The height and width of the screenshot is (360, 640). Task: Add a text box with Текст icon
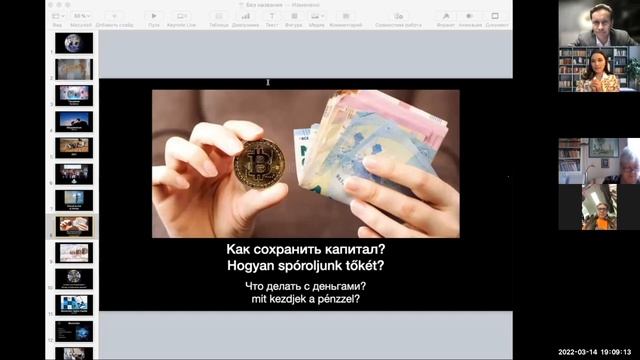[271, 16]
